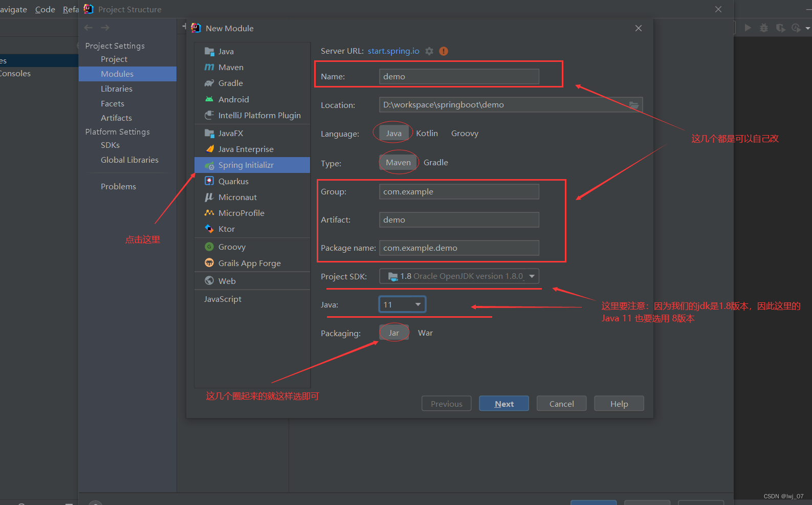This screenshot has width=812, height=505.
Task: Set build type to Maven
Action: pos(398,162)
